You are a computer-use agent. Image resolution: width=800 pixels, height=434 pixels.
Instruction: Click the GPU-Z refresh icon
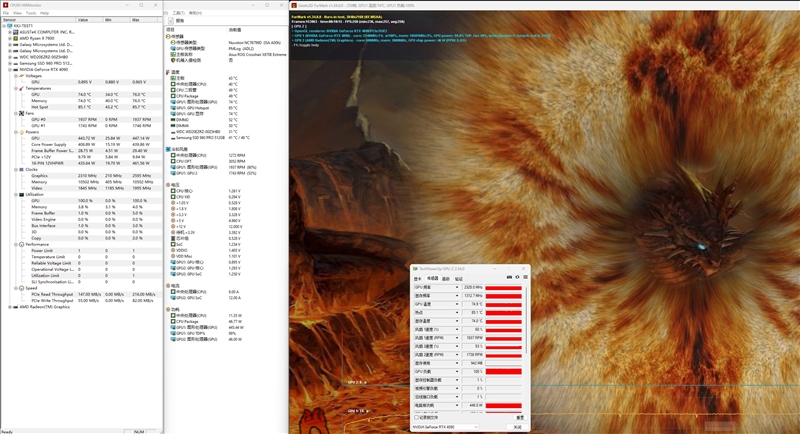[x=517, y=277]
